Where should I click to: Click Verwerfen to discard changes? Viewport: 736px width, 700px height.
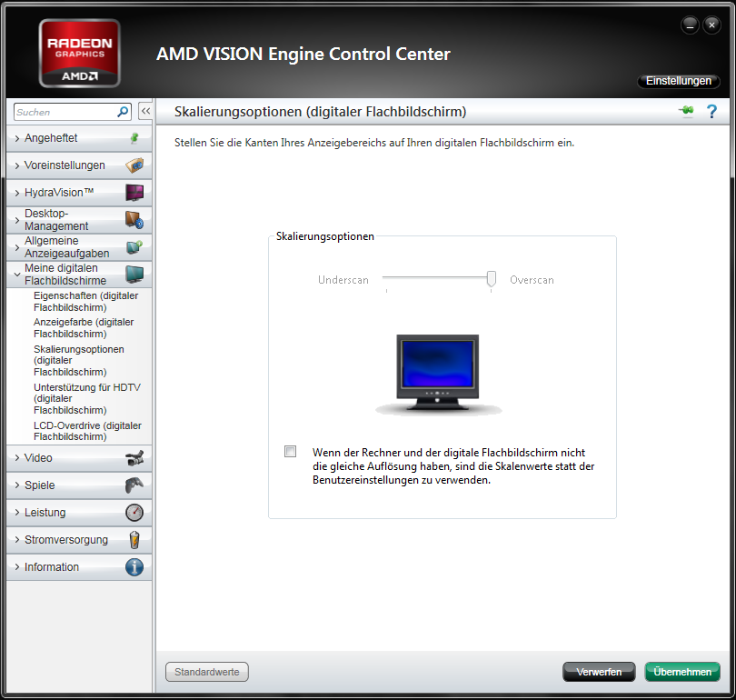[x=599, y=672]
